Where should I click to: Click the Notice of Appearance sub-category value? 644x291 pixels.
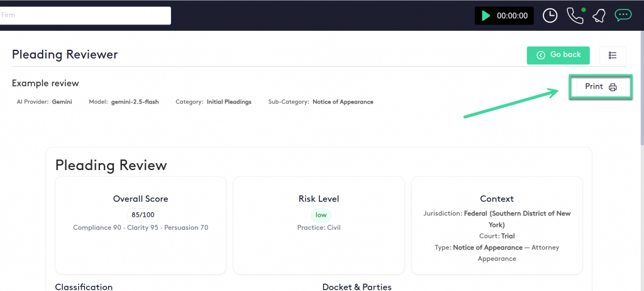tap(343, 102)
